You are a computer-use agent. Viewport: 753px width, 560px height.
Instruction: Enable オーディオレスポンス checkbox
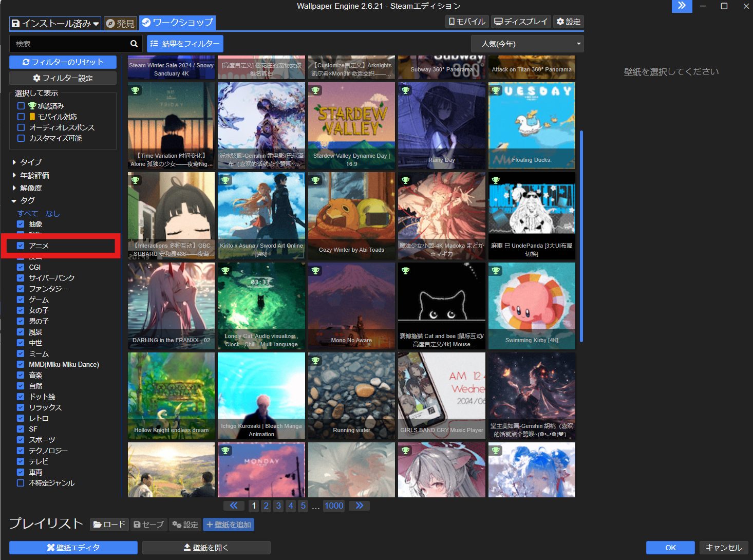coord(21,127)
